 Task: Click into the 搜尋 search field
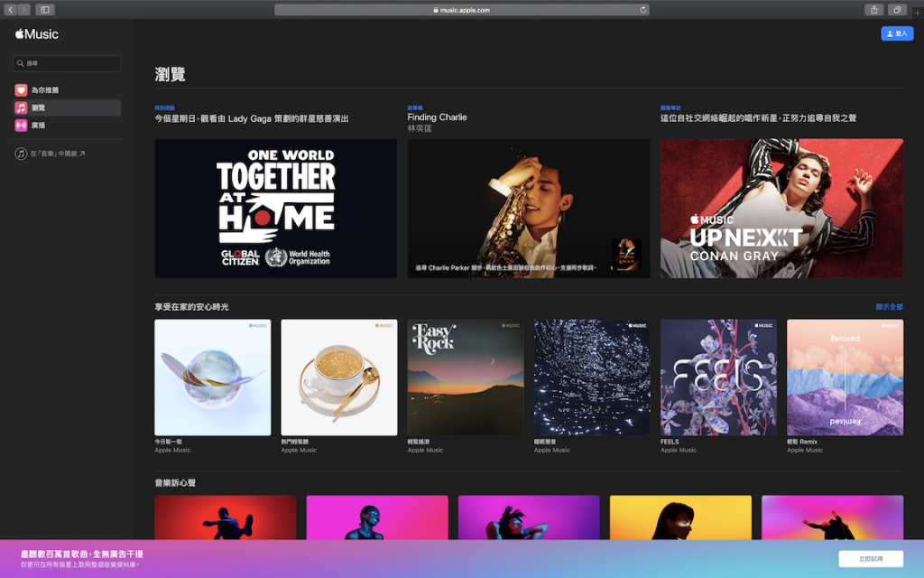(x=67, y=63)
